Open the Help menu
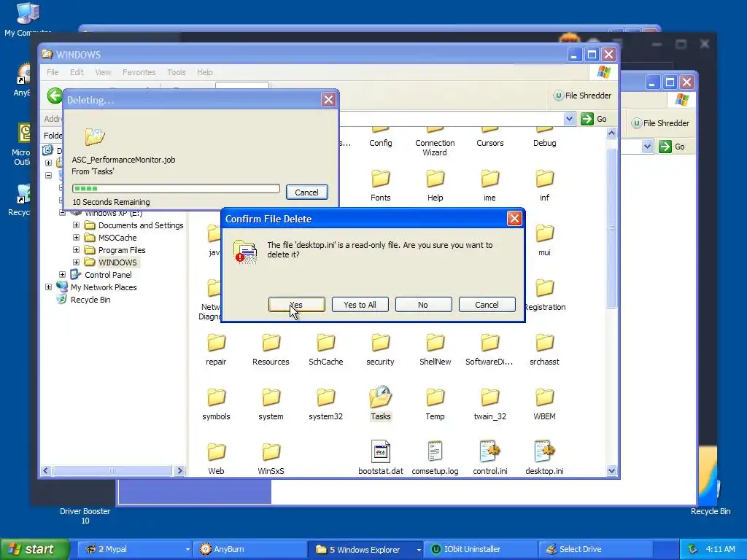The width and height of the screenshot is (747, 560). pyautogui.click(x=205, y=72)
